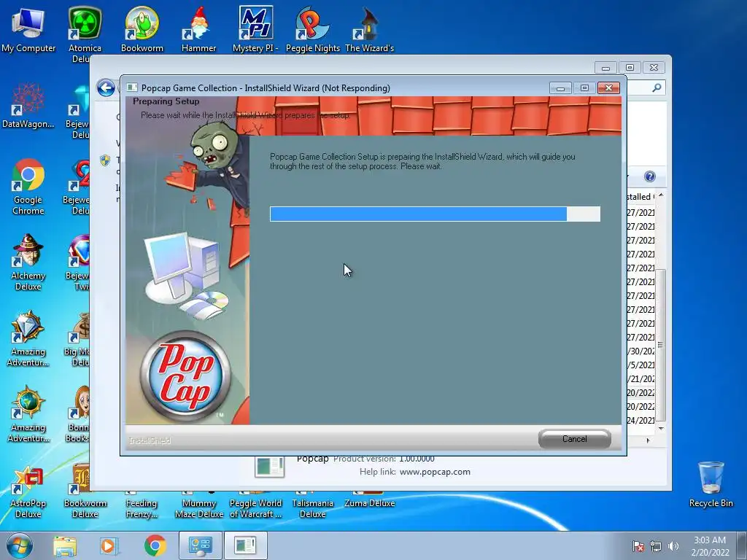Close the InstallShield Wizard window
The image size is (747, 560).
609,88
